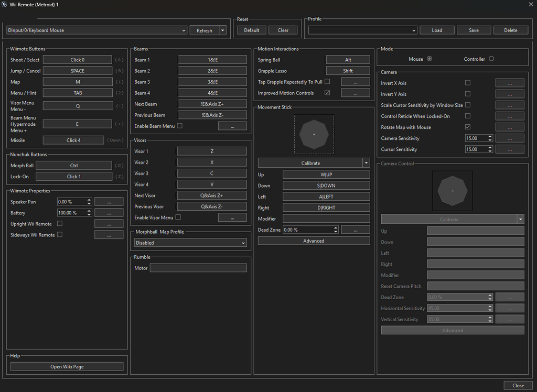Screen dimensions: 537x392
Task: Click the Motor rumble input field
Action: click(198, 268)
